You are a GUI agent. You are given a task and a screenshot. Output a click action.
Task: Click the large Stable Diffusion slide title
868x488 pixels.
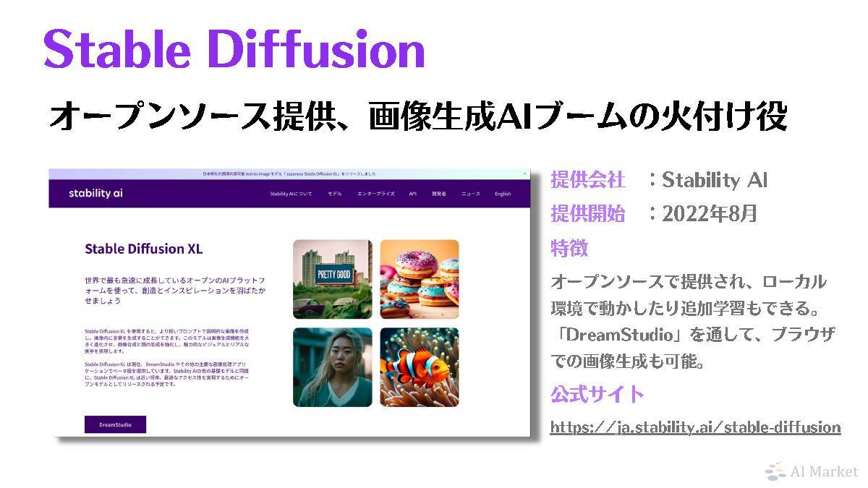[x=234, y=49]
